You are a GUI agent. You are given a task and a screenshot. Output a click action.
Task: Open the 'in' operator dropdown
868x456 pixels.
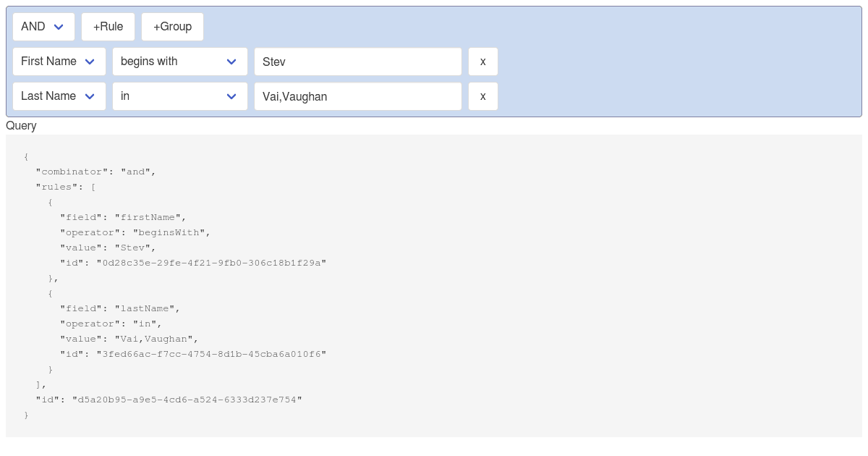click(179, 96)
